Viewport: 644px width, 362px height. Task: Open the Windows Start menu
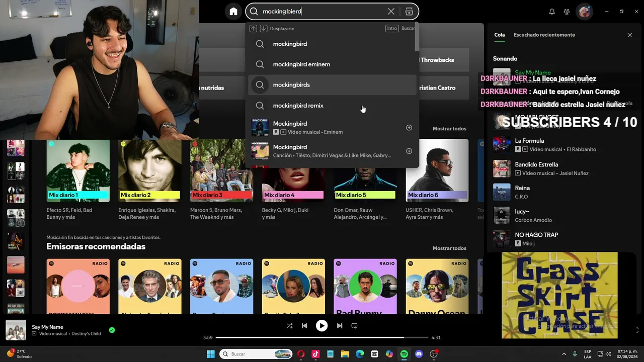point(211,354)
